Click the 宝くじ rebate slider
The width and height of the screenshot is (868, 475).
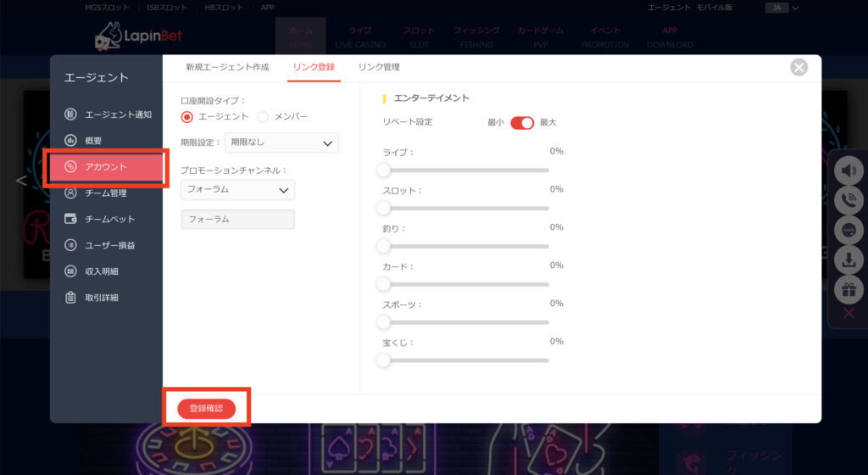click(465, 360)
